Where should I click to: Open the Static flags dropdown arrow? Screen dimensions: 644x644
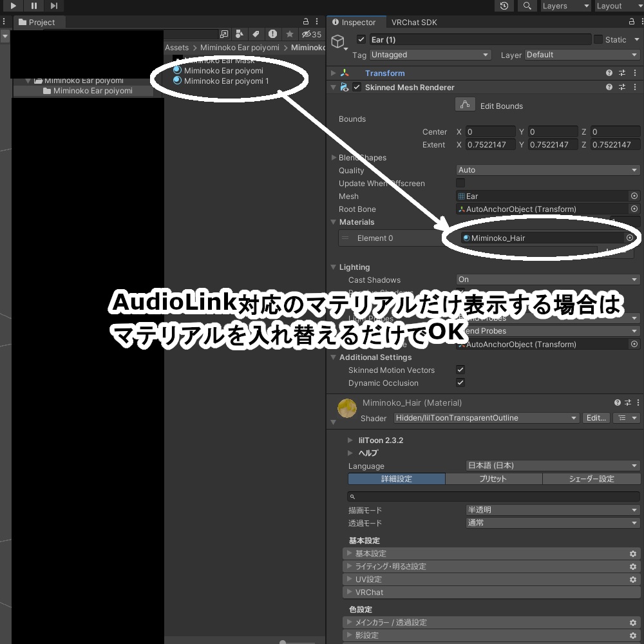(637, 39)
